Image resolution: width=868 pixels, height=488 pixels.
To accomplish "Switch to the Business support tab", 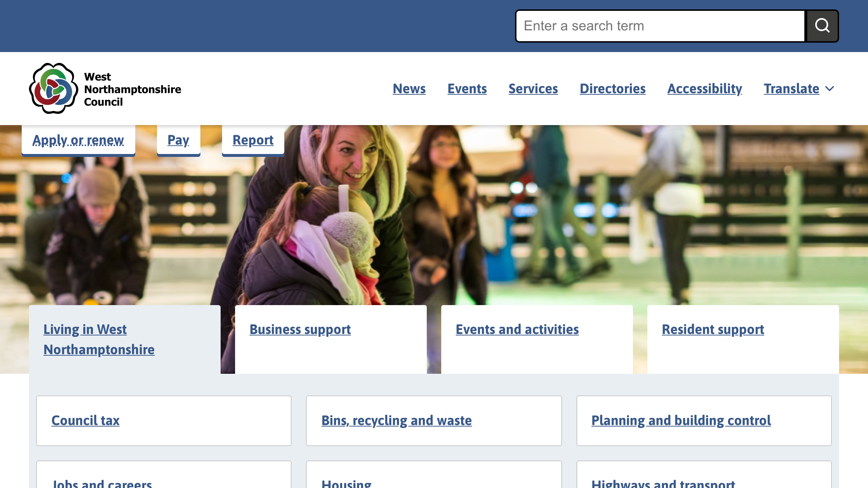I will 300,329.
